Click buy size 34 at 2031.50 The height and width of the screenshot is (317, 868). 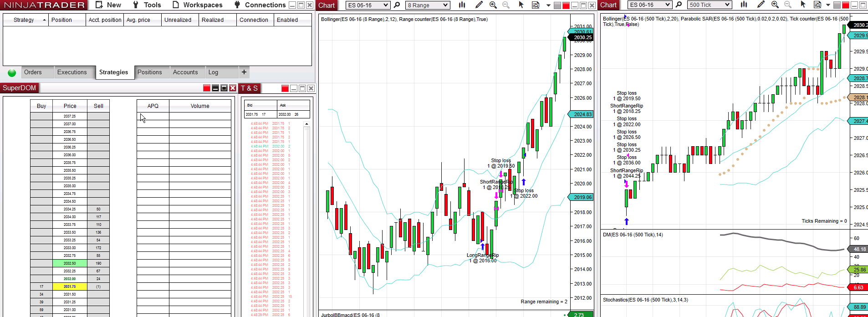coord(41,294)
